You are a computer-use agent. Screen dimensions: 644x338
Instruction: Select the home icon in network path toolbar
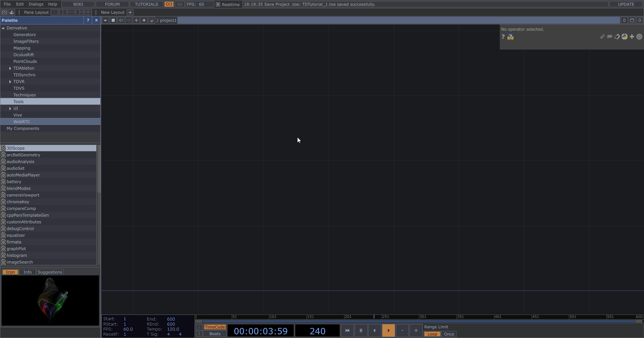[152, 20]
